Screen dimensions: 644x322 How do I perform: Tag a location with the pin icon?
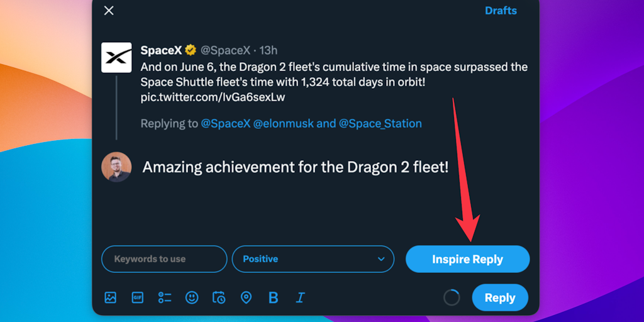point(246,297)
